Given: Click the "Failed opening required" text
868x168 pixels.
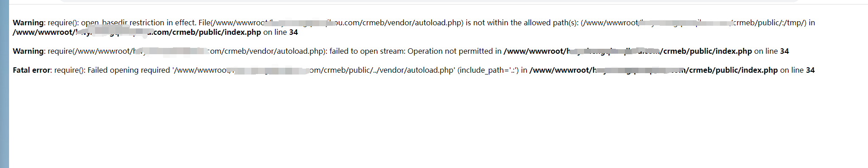Looking at the screenshot, I should tap(129, 70).
